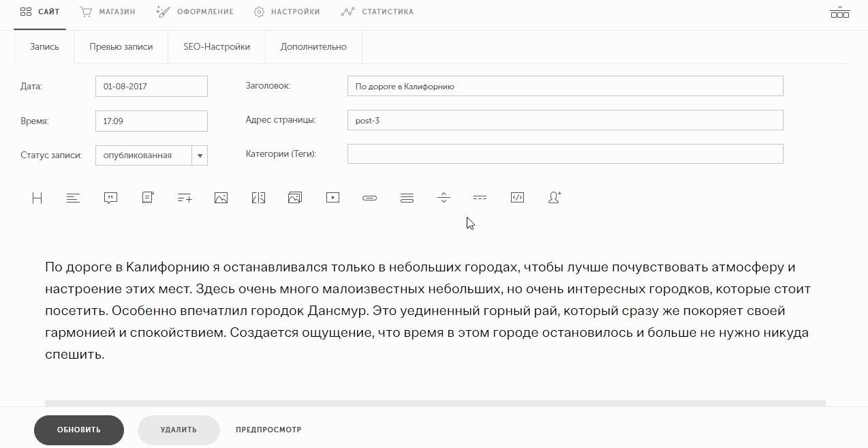Insert a quote block icon
This screenshot has width=868, height=448.
(x=110, y=198)
